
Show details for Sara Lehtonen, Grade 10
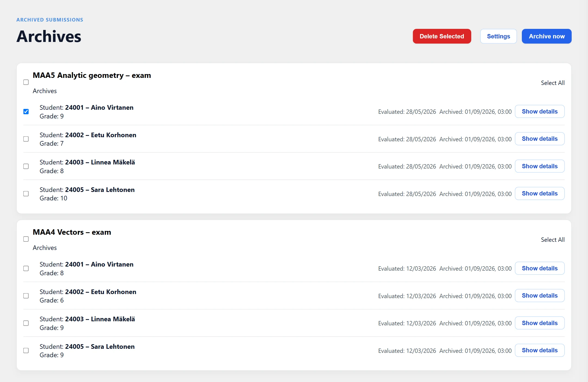[540, 194]
